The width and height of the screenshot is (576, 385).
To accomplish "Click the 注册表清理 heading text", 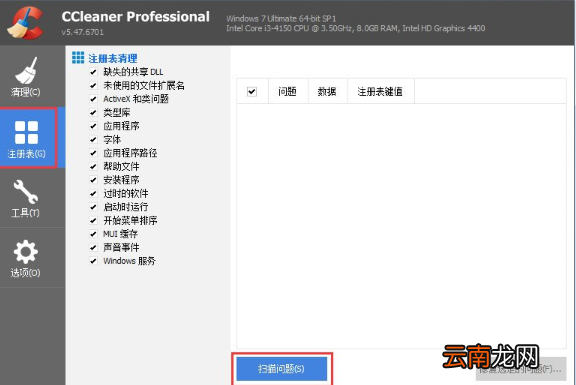I will pos(113,58).
